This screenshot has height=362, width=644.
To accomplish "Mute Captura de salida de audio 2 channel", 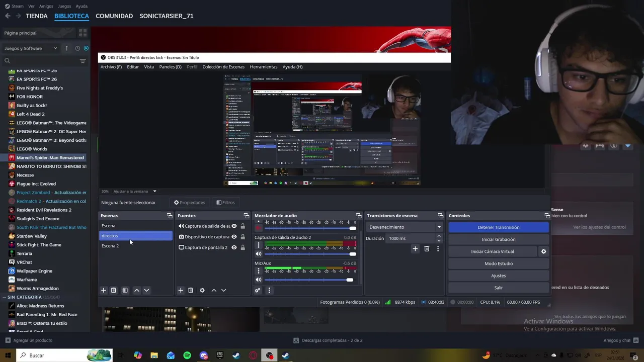I will 259,254.
